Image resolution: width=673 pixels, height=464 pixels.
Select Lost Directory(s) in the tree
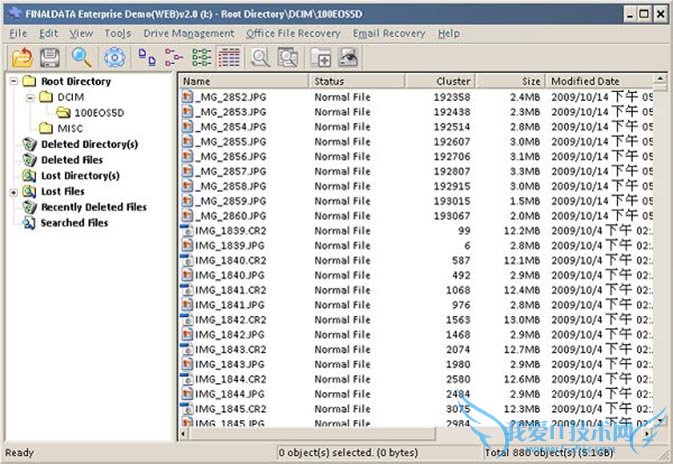point(80,176)
